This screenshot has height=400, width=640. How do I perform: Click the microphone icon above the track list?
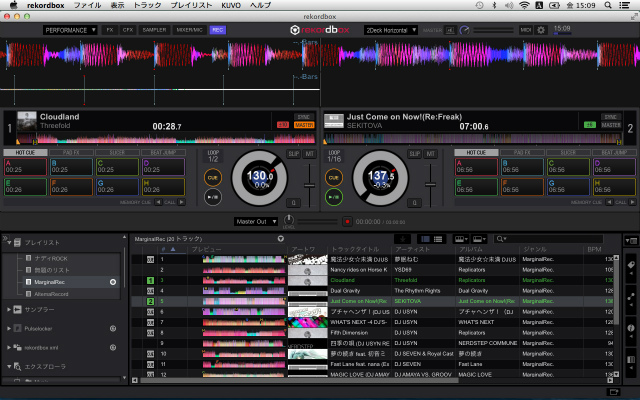click(x=402, y=239)
